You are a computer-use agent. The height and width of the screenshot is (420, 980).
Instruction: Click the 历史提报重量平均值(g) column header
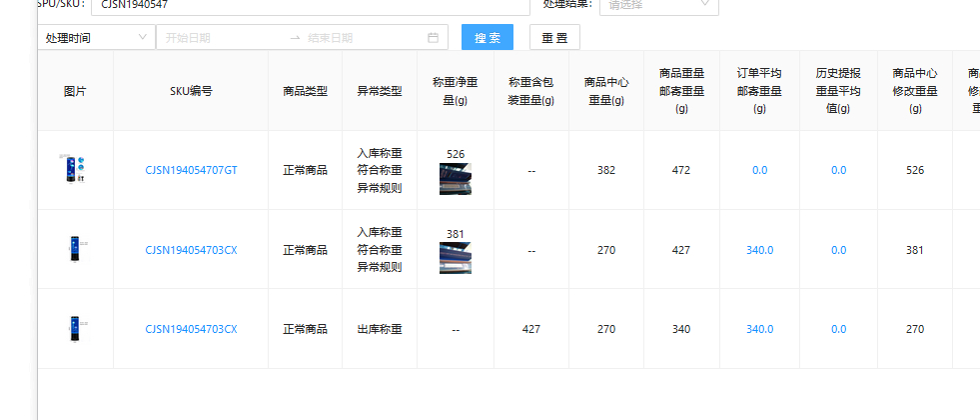(x=839, y=91)
